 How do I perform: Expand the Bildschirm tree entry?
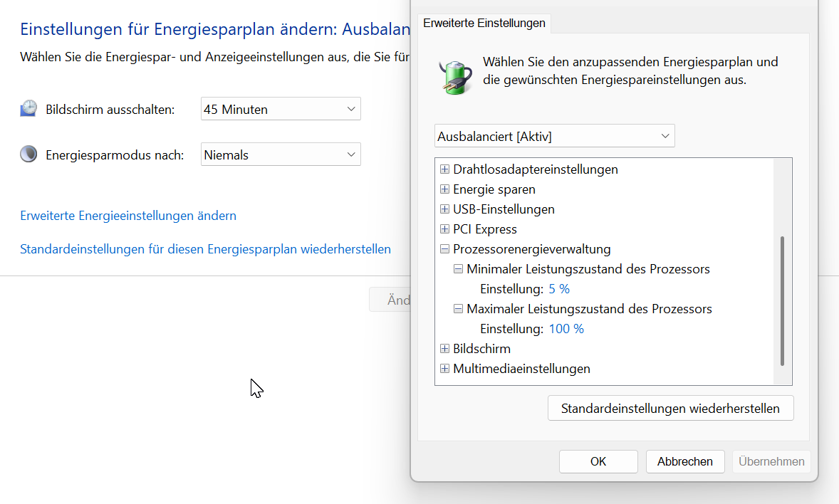point(444,349)
